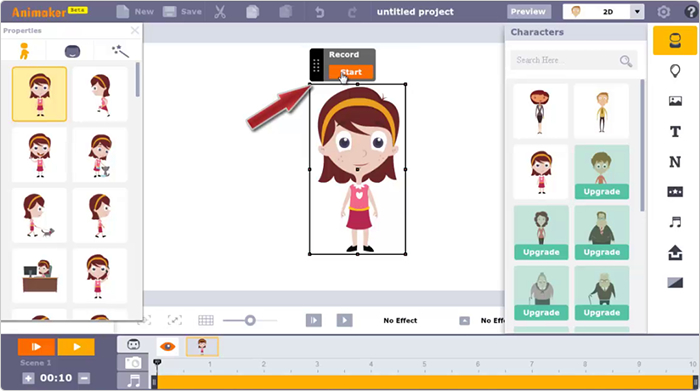Adjust the zoom slider handle

click(250, 320)
